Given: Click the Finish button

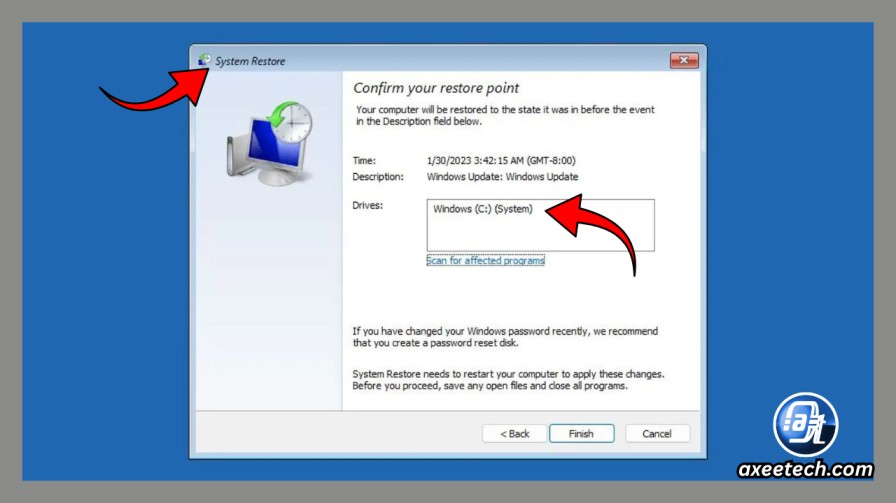Looking at the screenshot, I should click(581, 434).
